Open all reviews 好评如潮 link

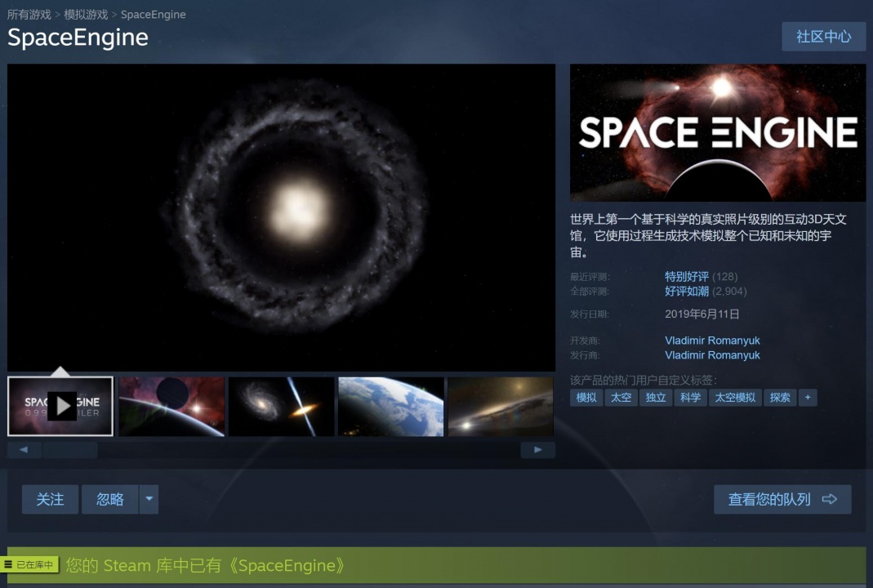tap(687, 292)
